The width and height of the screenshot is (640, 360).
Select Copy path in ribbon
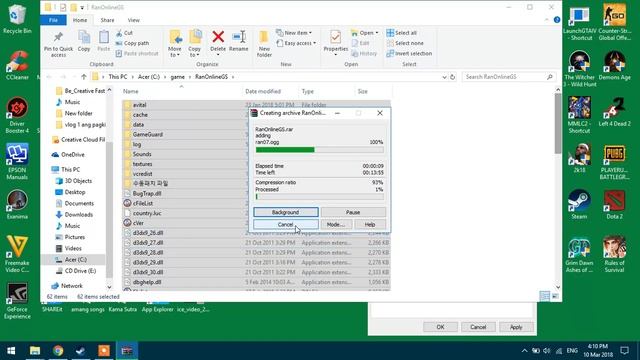132,43
